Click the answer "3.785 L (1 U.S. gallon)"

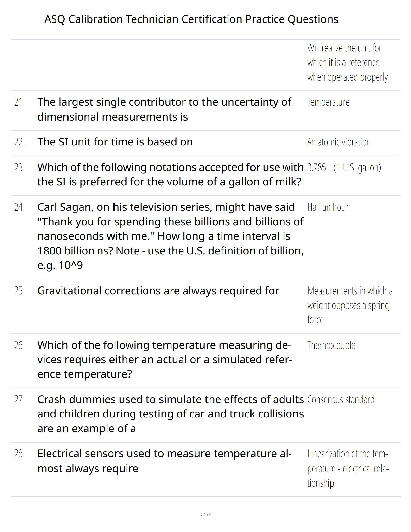(344, 167)
